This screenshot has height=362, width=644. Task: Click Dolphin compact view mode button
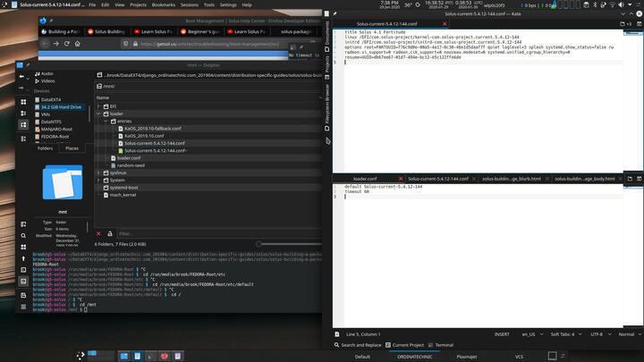click(x=23, y=114)
